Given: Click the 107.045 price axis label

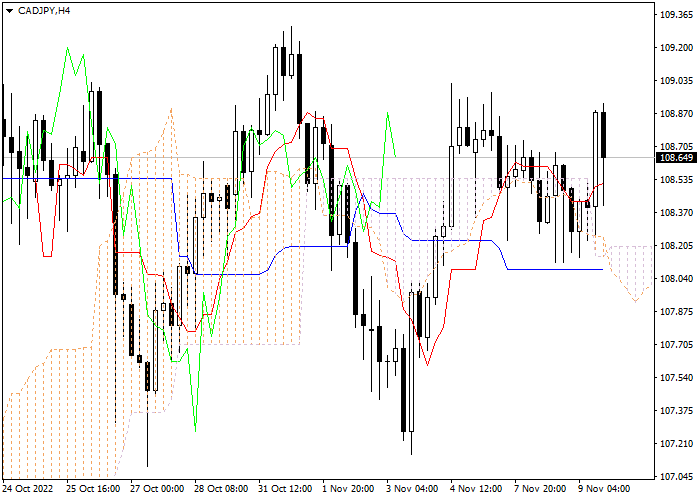Looking at the screenshot, I should (676, 477).
